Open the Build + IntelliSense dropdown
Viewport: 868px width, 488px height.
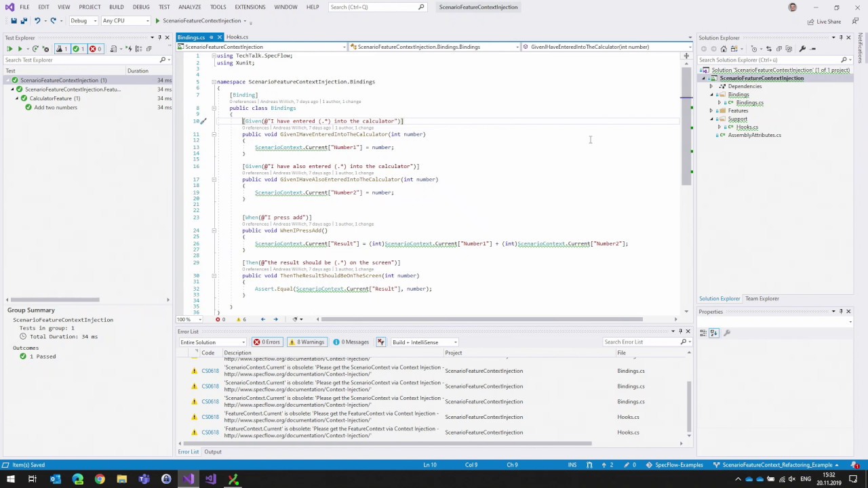pos(424,342)
